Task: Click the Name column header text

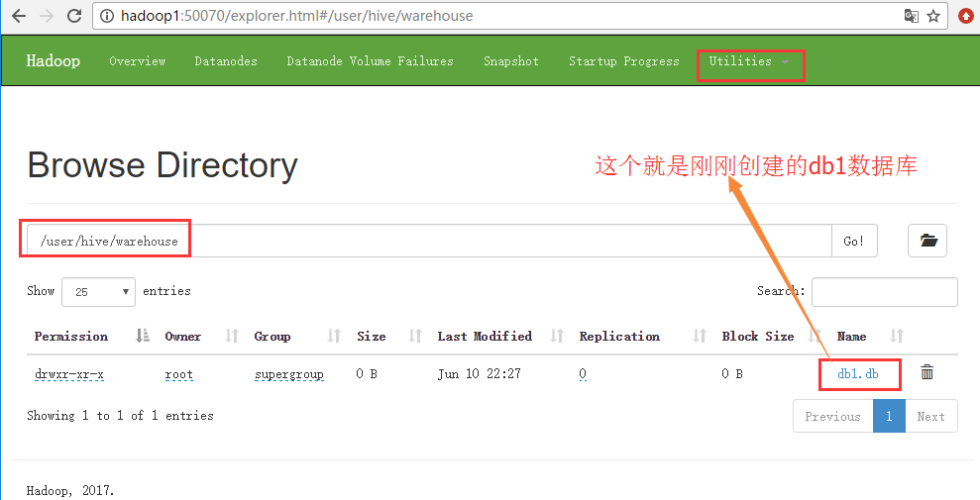Action: (851, 336)
